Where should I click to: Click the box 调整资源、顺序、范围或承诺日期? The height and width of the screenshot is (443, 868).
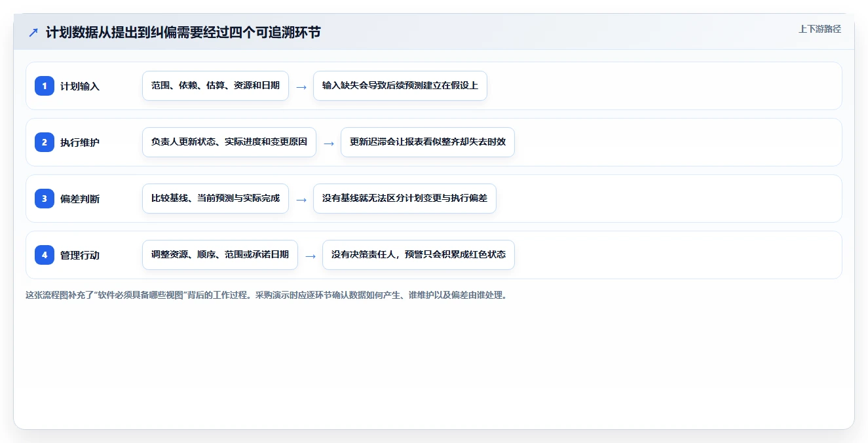coord(220,255)
